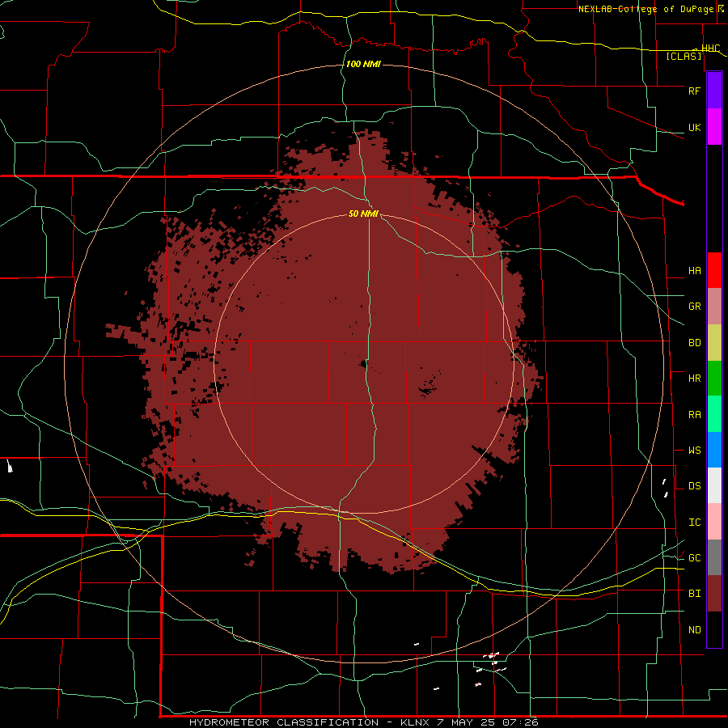This screenshot has height=728, width=728.
Task: Click the 'HR' legend label
Action: [694, 379]
